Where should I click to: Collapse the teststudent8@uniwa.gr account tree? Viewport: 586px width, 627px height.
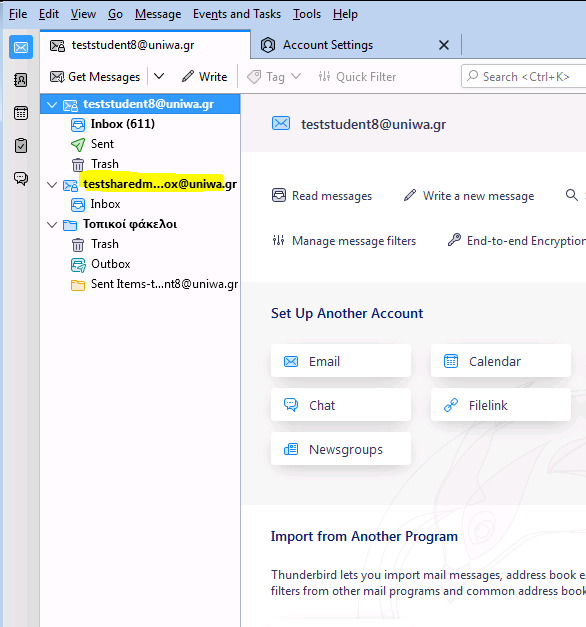pyautogui.click(x=52, y=105)
